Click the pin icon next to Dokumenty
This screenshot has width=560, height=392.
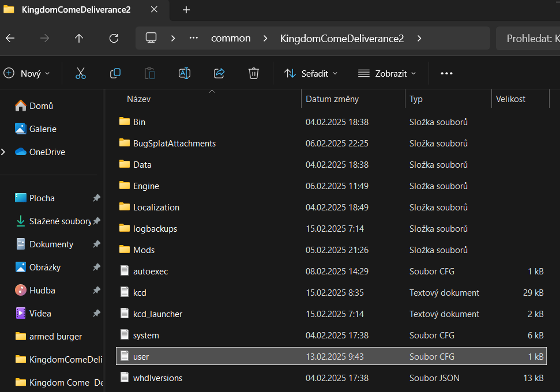96,244
